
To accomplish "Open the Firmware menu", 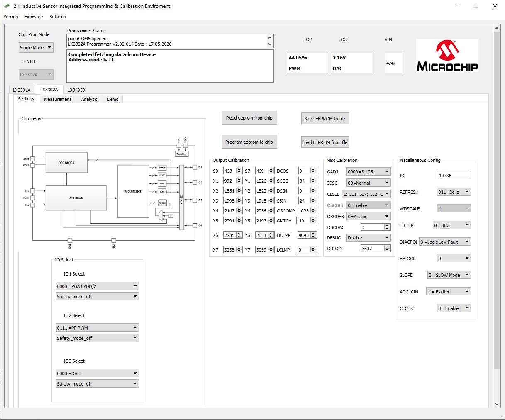I will coord(34,17).
